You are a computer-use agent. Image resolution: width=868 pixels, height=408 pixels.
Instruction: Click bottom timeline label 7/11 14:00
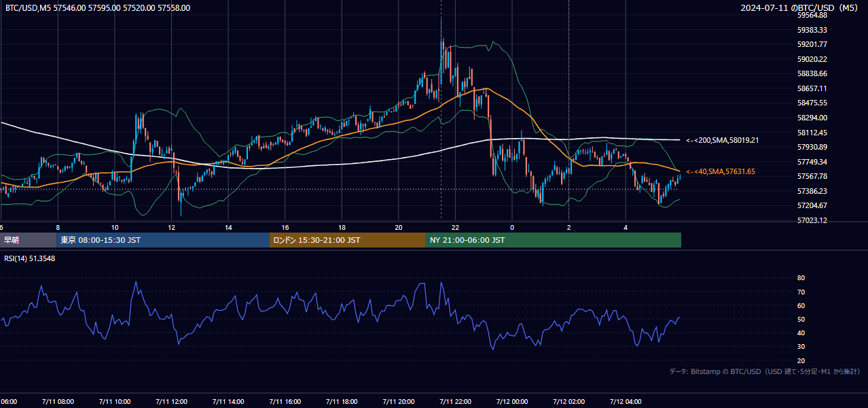click(228, 401)
